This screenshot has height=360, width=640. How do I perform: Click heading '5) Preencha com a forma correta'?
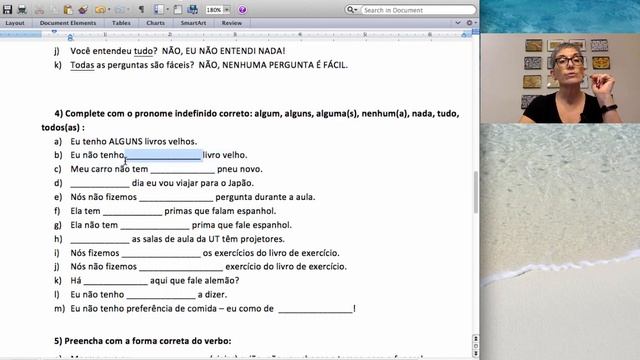tap(143, 341)
